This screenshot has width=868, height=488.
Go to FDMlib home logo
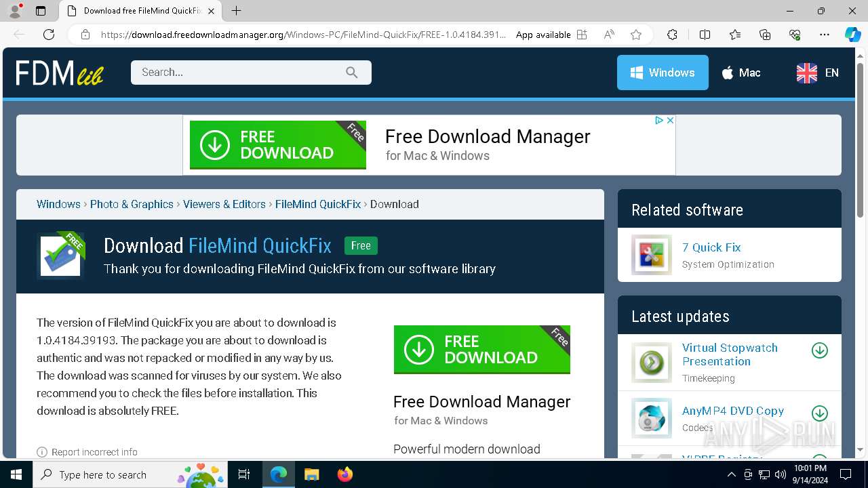[x=60, y=73]
